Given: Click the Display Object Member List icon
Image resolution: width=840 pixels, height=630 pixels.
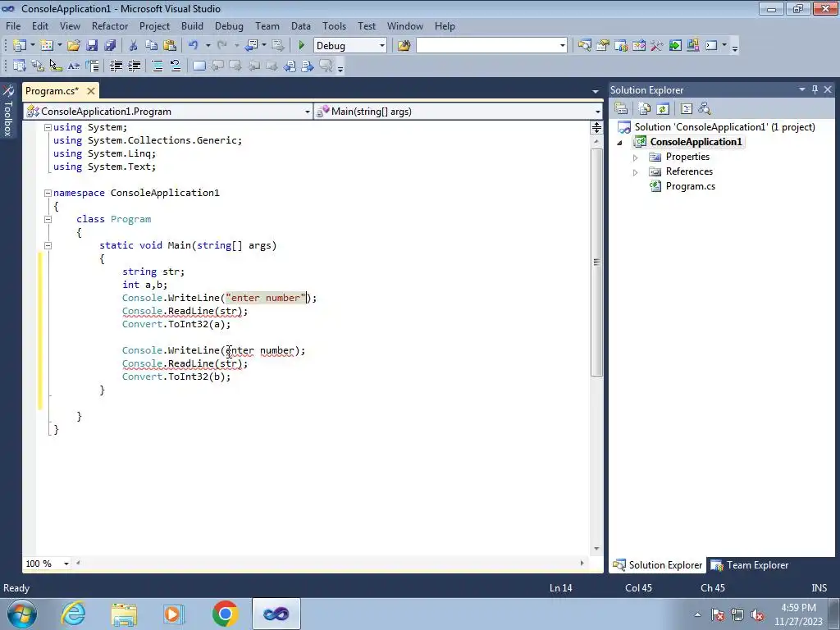Looking at the screenshot, I should pyautogui.click(x=20, y=66).
